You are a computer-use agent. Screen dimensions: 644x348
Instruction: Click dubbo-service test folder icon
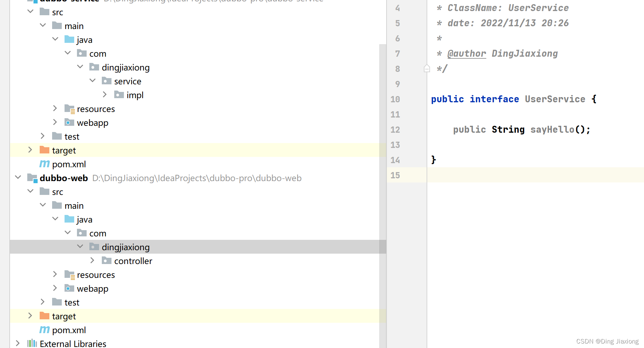(x=57, y=136)
